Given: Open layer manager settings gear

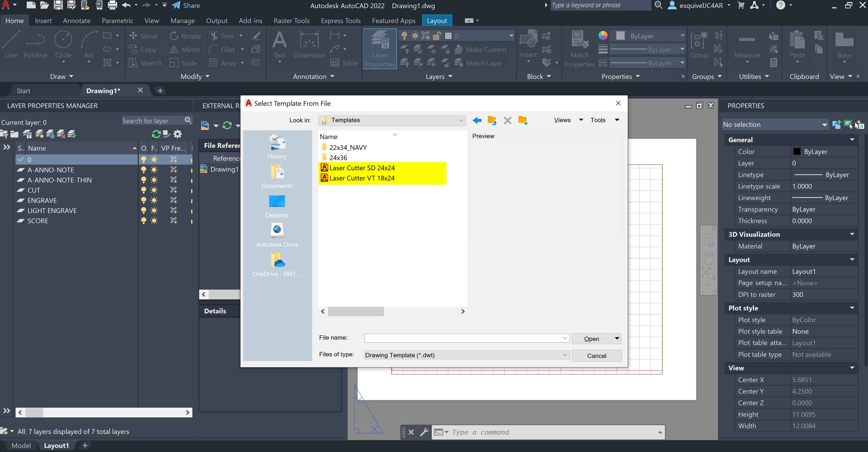Looking at the screenshot, I should click(178, 134).
